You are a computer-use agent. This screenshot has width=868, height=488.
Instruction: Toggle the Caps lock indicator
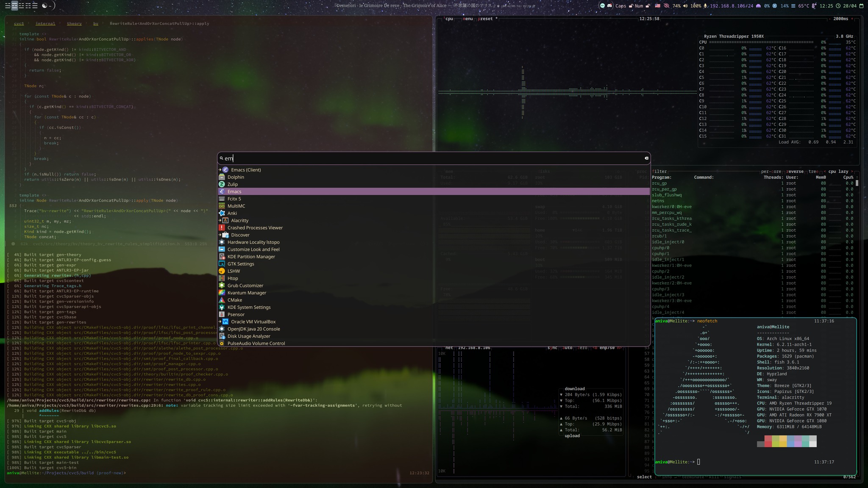click(624, 6)
